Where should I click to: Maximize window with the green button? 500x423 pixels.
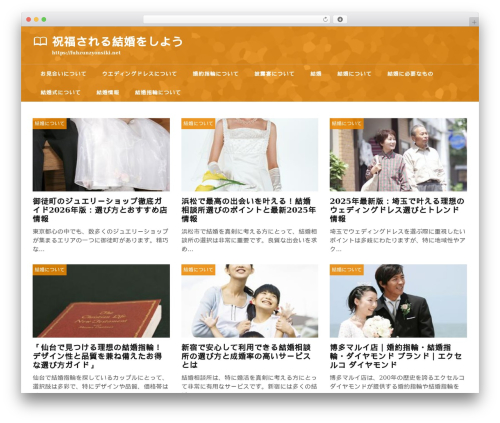pos(44,20)
